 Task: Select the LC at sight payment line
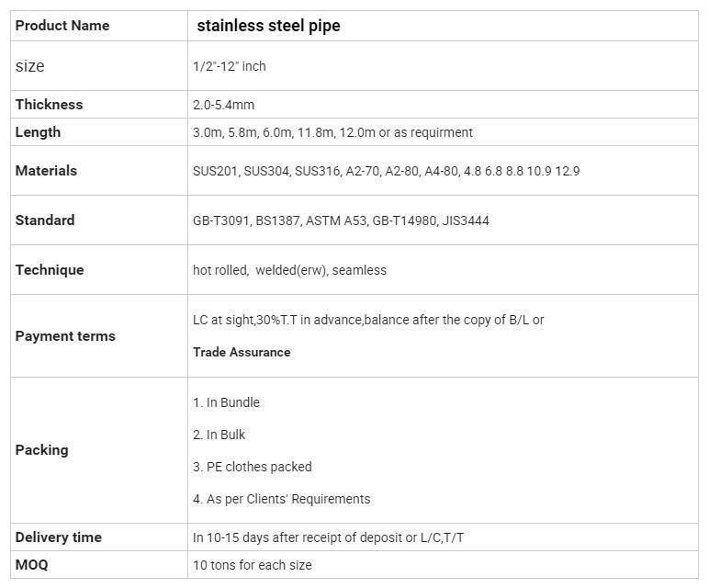click(368, 320)
